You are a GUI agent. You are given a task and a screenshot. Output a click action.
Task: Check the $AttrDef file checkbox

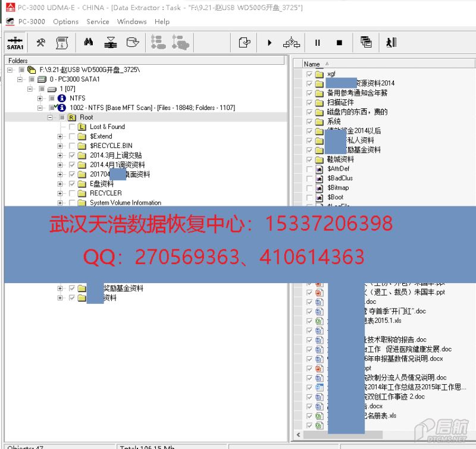coord(309,169)
